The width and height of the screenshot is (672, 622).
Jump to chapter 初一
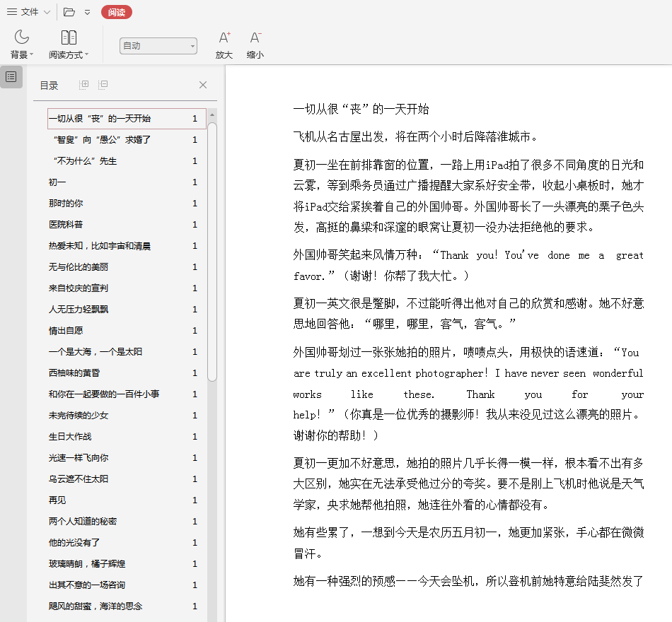tap(57, 182)
